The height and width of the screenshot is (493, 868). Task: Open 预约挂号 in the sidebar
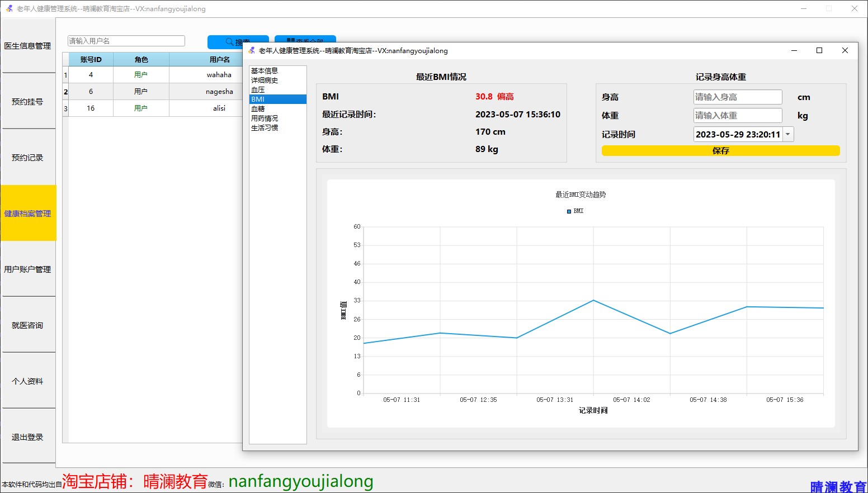pyautogui.click(x=28, y=102)
